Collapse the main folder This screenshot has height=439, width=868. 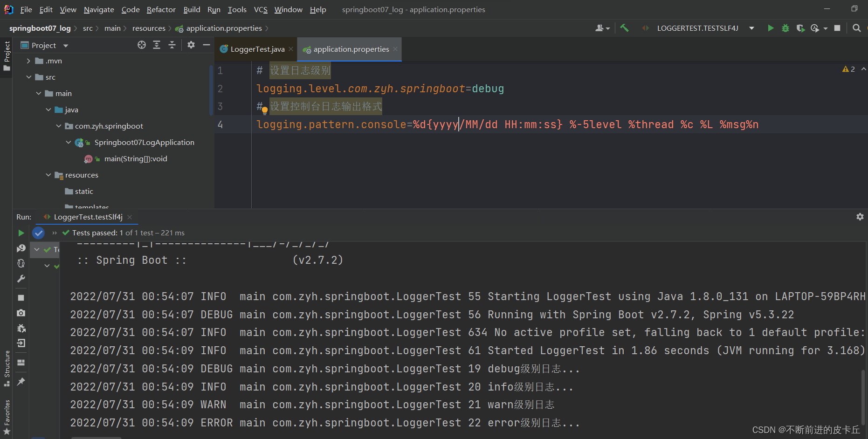(39, 94)
